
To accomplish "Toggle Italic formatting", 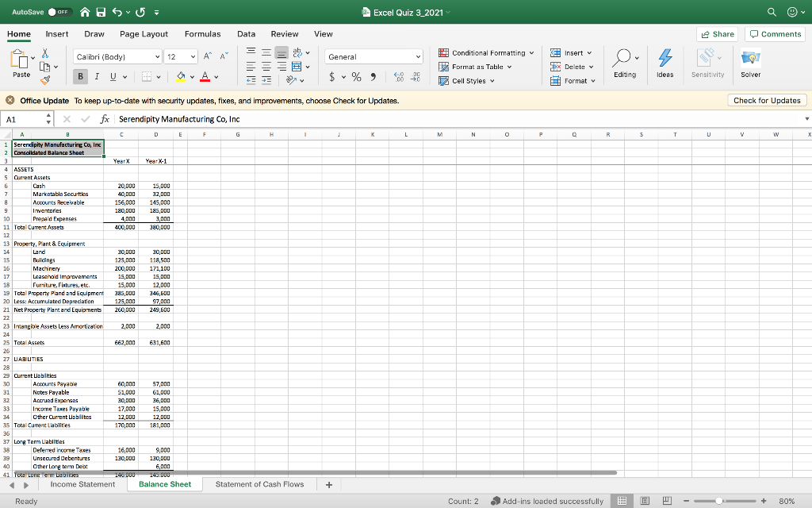I will tap(97, 77).
